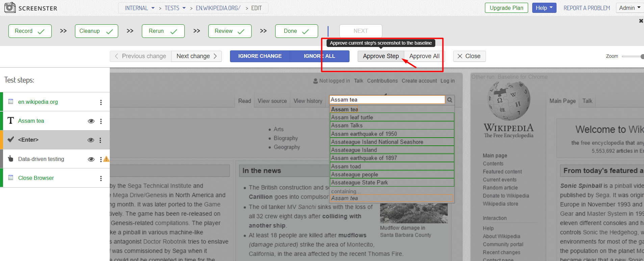The image size is (644, 261).
Task: Click the Data-driven testing hand icon
Action: 11,159
